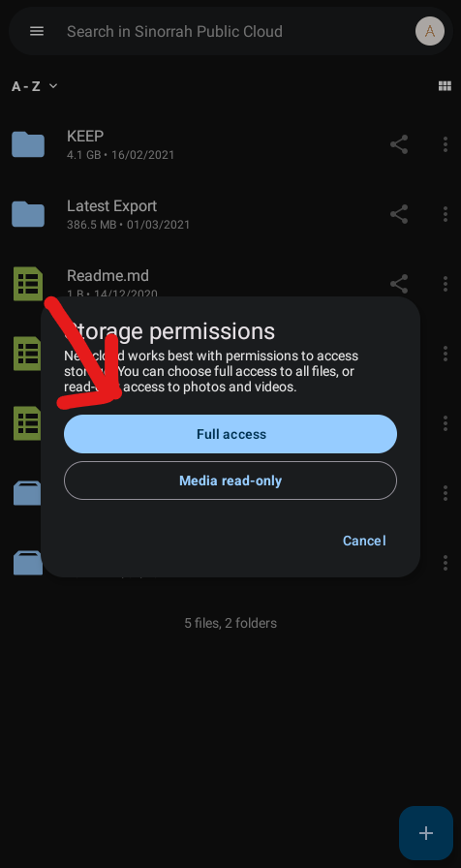The width and height of the screenshot is (461, 868).
Task: Grant Full access storage permission
Action: pyautogui.click(x=230, y=434)
